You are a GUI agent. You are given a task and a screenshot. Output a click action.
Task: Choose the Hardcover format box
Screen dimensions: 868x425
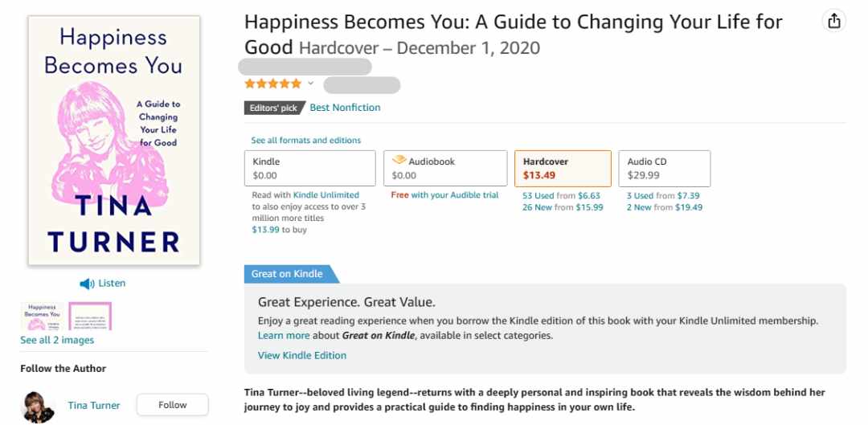pyautogui.click(x=563, y=168)
